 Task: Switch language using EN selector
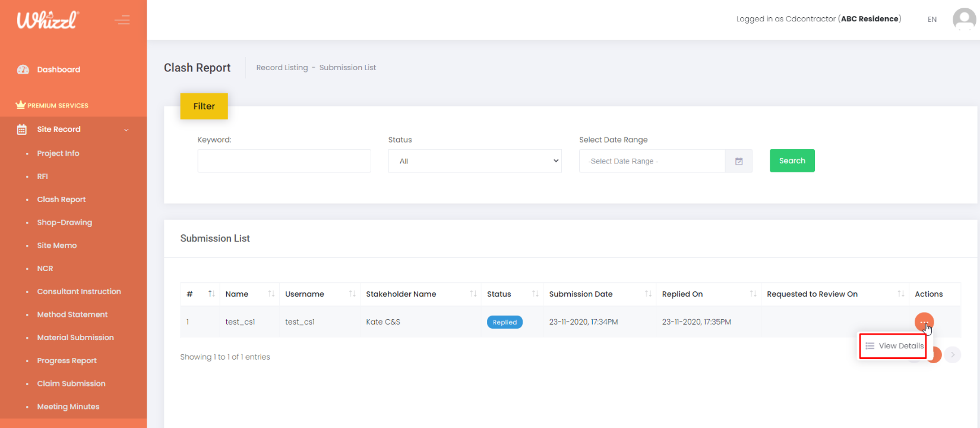click(x=932, y=20)
